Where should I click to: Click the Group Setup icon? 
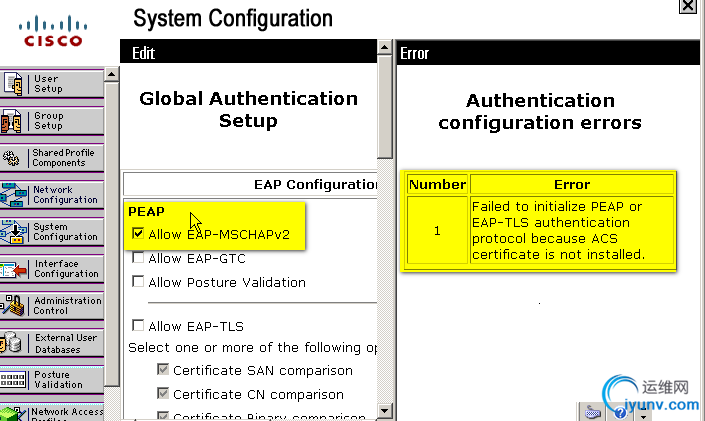11,121
